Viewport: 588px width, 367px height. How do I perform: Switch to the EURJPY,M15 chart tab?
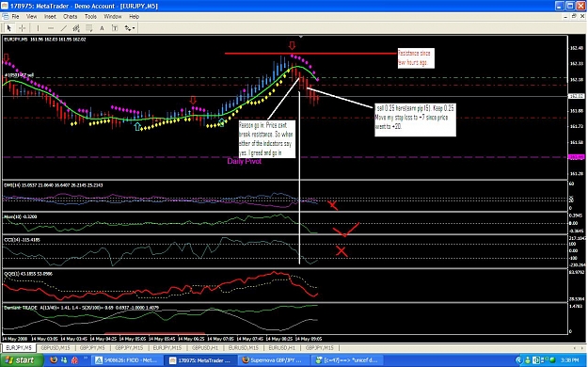tap(167, 348)
